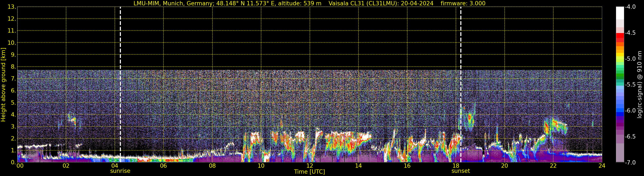The width and height of the screenshot is (644, 176).
Task: Click the colorbar tick label "-4.5"
Action: [x=630, y=33]
